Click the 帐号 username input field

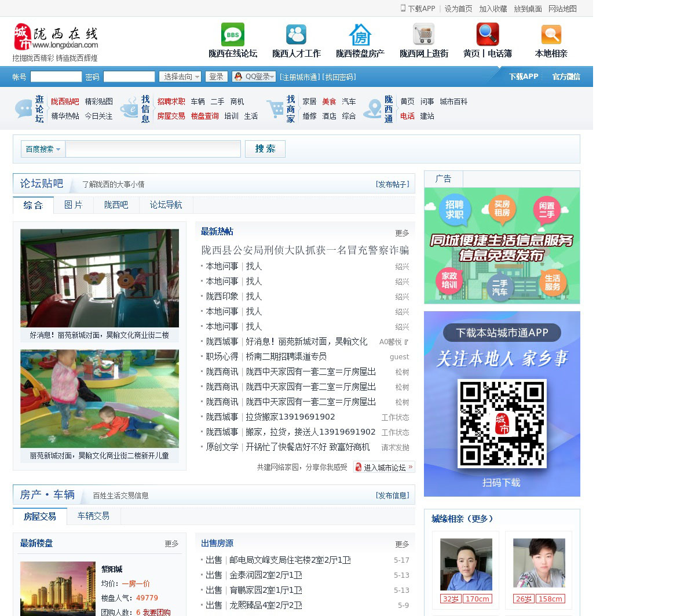coord(56,76)
